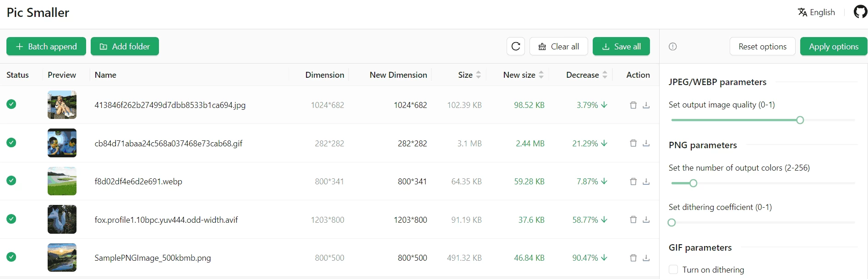Image resolution: width=868 pixels, height=279 pixels.
Task: Open the GitHub repository icon
Action: (860, 12)
